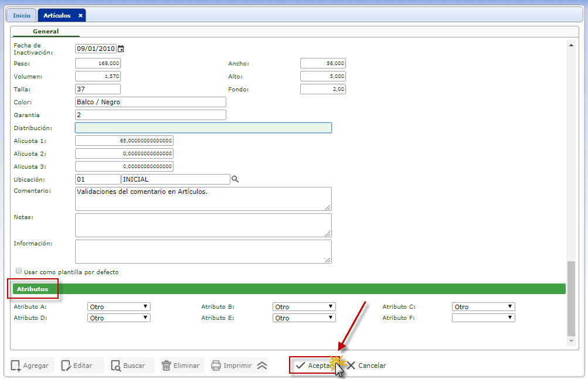Select the Atributo C dropdown

click(484, 306)
